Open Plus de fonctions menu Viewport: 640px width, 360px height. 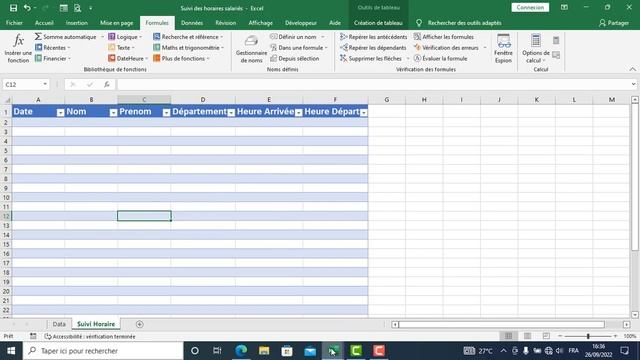click(x=181, y=58)
